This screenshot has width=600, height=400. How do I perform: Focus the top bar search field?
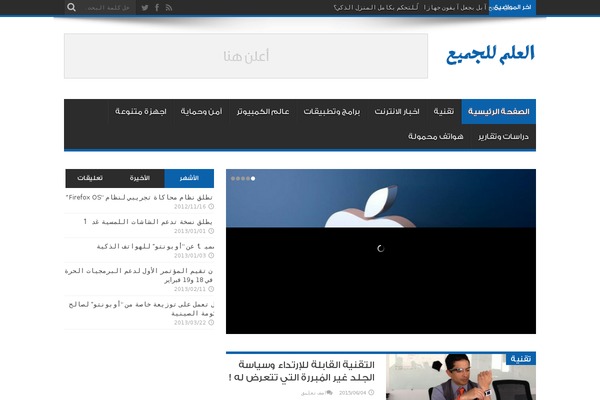point(108,8)
